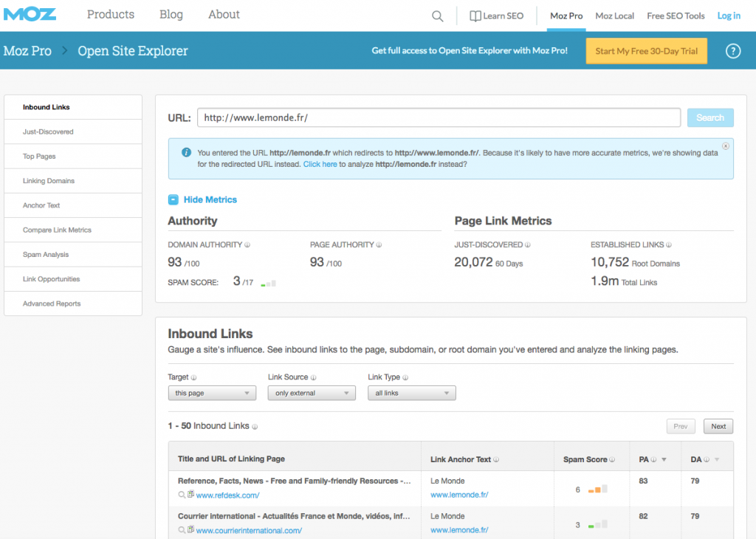
Task: Click the Moz logo
Action: 30,14
